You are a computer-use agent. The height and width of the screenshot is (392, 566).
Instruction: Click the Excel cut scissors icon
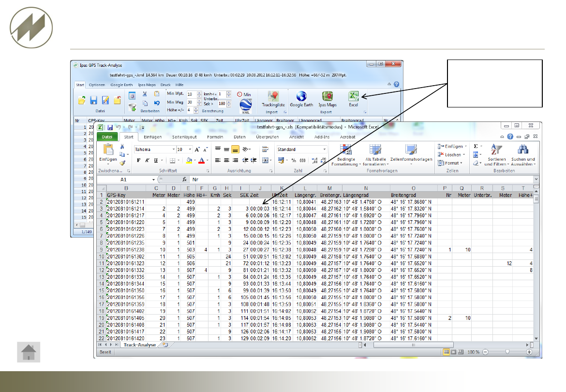coord(122,147)
